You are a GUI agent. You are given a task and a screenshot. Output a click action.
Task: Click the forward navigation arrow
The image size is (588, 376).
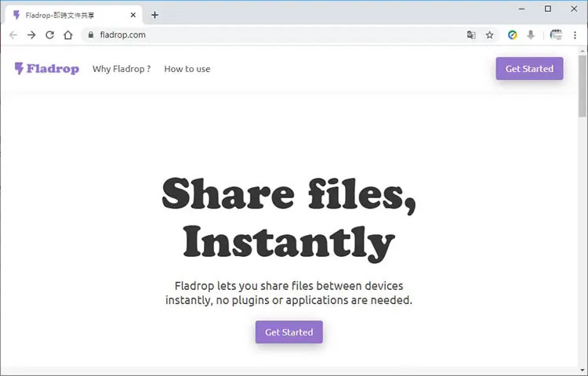click(31, 34)
